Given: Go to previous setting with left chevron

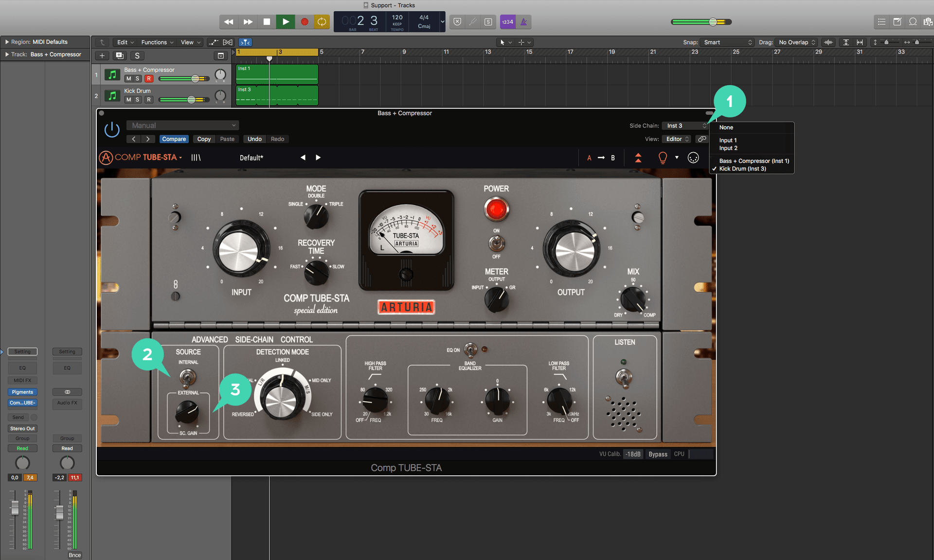Looking at the screenshot, I should 134,139.
